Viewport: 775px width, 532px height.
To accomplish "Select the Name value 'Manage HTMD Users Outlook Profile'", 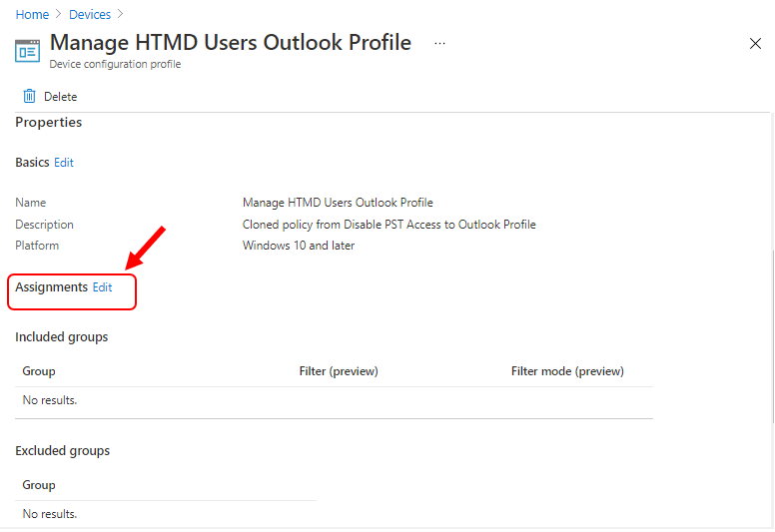I will pyautogui.click(x=338, y=203).
